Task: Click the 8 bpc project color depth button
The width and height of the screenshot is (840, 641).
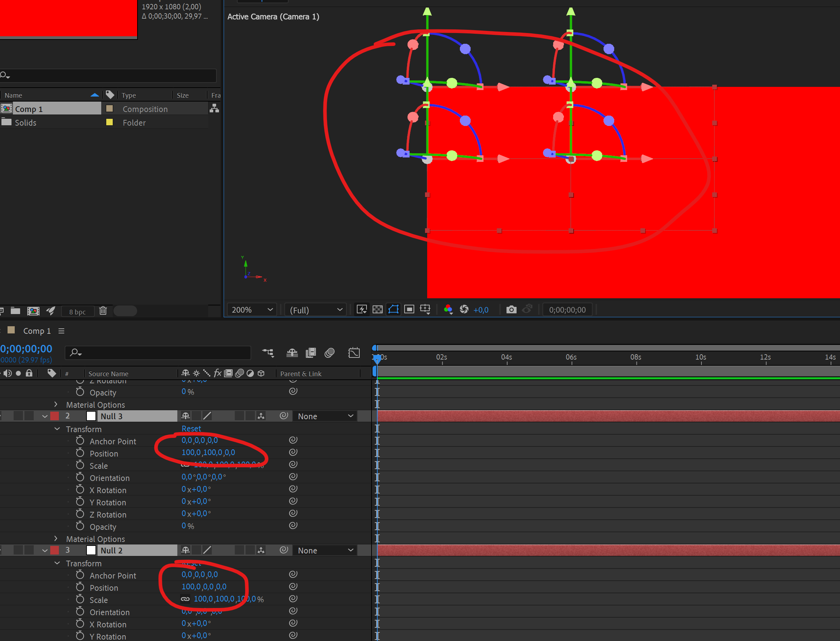Action: (78, 311)
